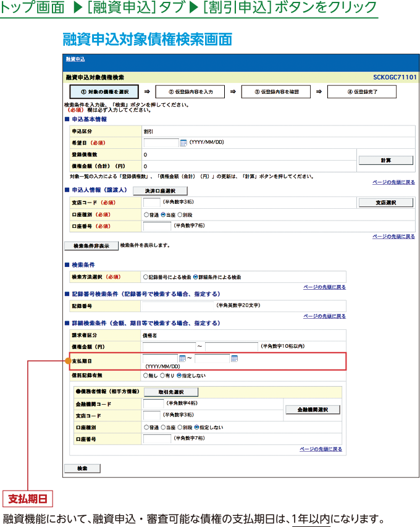This screenshot has height=527, width=420.
Task: Follow ページの先頭に戻る link below 検索条件
Action: [325, 287]
